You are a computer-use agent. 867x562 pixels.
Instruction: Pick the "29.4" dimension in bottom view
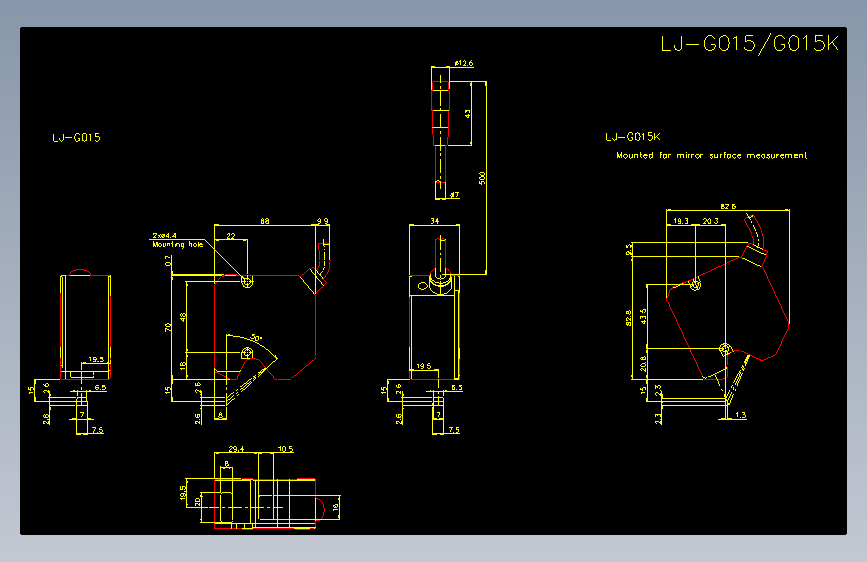coord(236,449)
